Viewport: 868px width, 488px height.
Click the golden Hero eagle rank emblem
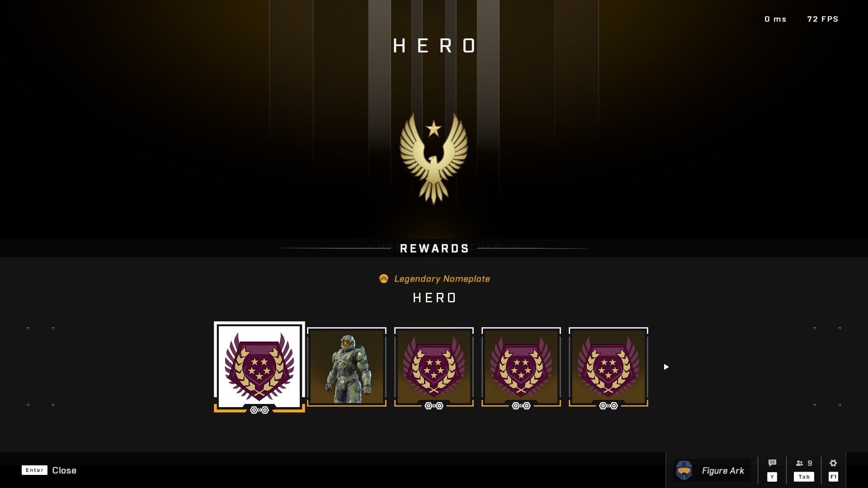click(434, 159)
